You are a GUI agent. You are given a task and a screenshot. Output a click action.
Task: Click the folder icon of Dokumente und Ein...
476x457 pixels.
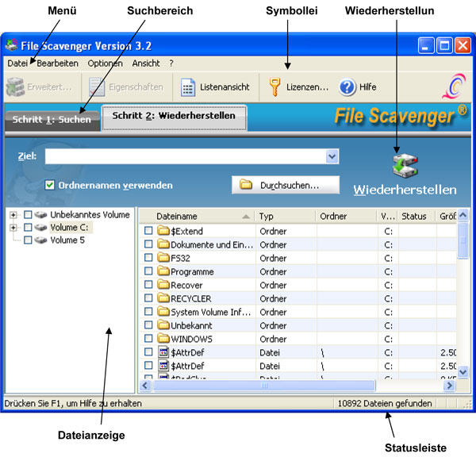tap(163, 244)
